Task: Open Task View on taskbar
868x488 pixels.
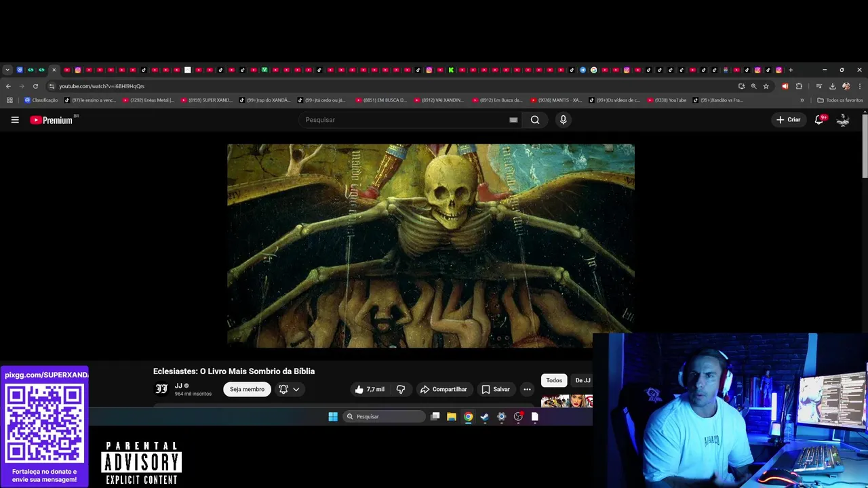Action: (x=435, y=417)
